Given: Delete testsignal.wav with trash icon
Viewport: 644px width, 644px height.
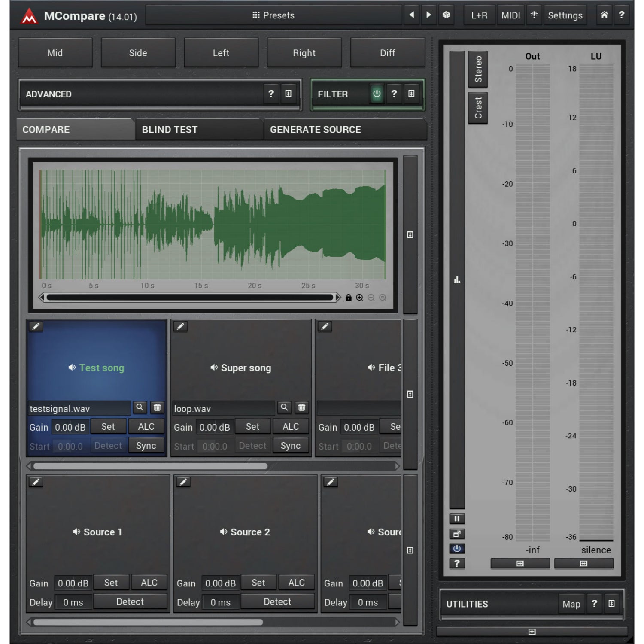Looking at the screenshot, I should (x=157, y=407).
